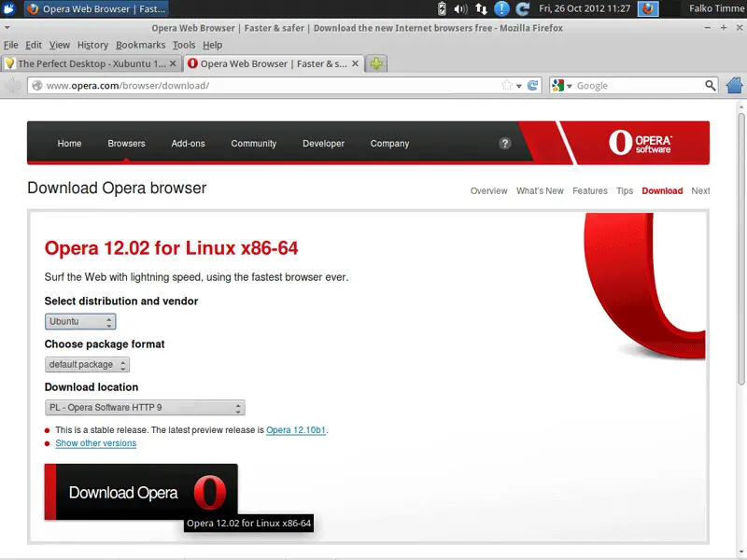Open the View menu

tap(60, 45)
